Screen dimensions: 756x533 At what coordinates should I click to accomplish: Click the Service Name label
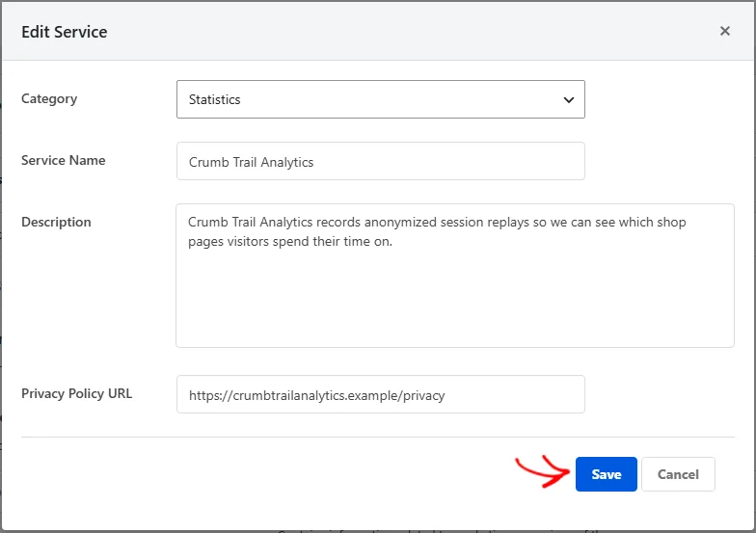(x=64, y=160)
